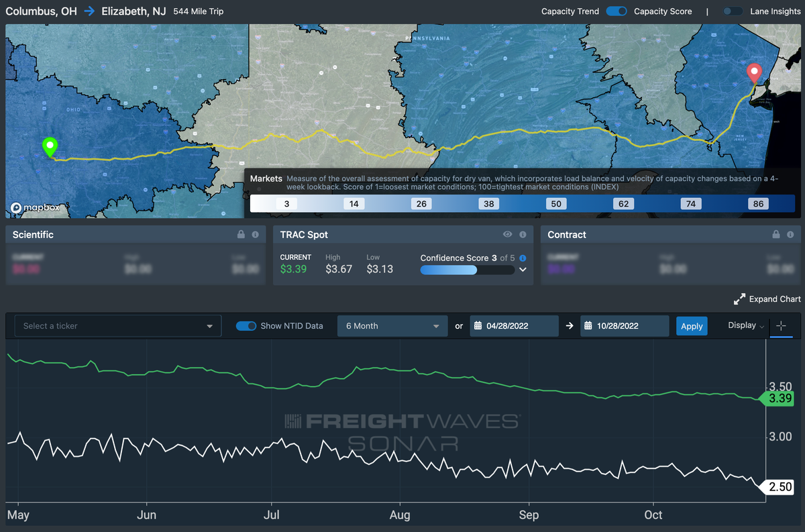The height and width of the screenshot is (532, 805).
Task: Click the May label on the axis
Action: [18, 515]
